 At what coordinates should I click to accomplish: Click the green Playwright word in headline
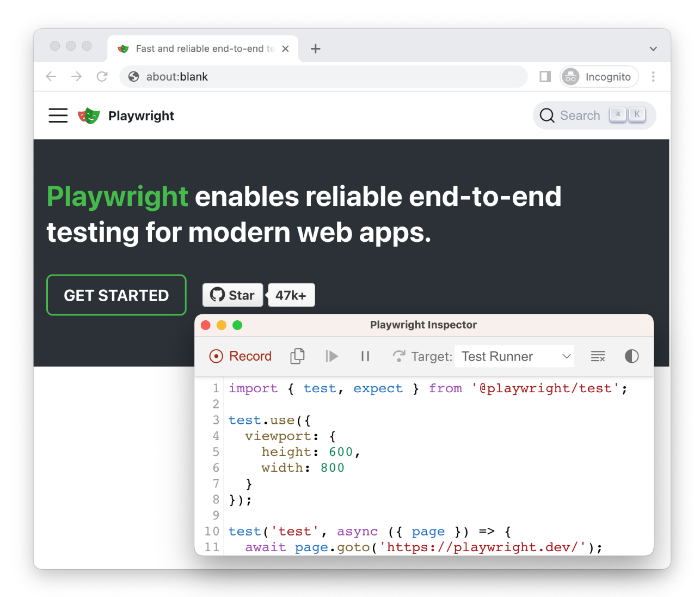[x=117, y=196]
